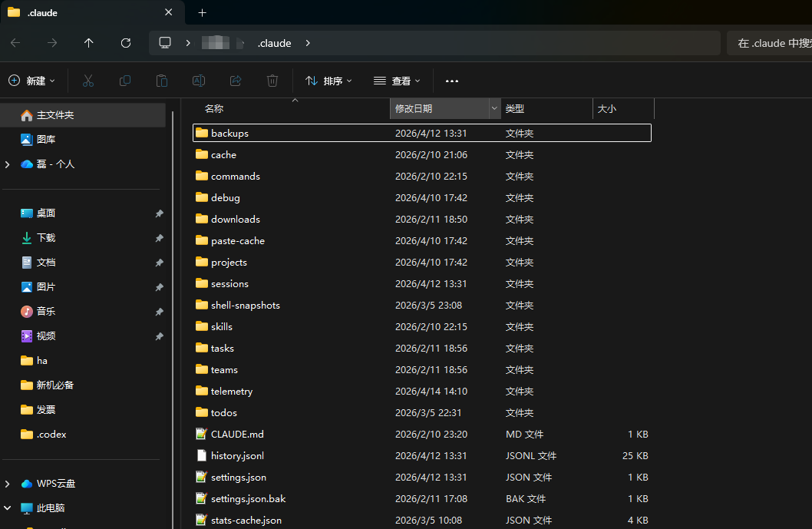812x529 pixels.
Task: Expand the 磊 - 个人 OneDrive node
Action: 7,164
